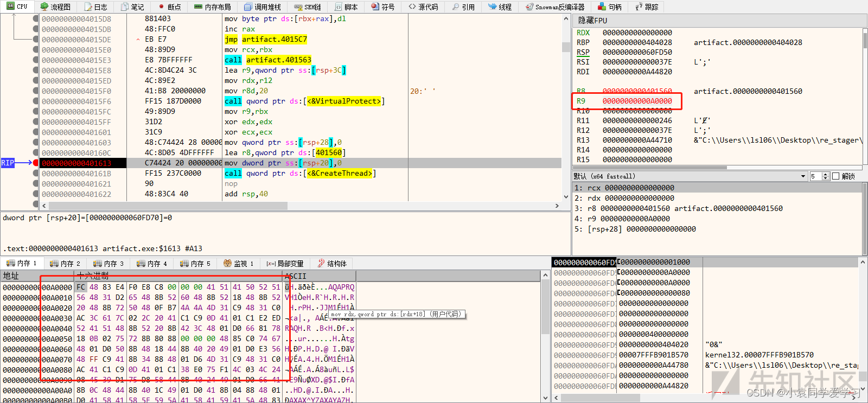
Task: Open 符号 symbols via its icon
Action: [x=375, y=7]
